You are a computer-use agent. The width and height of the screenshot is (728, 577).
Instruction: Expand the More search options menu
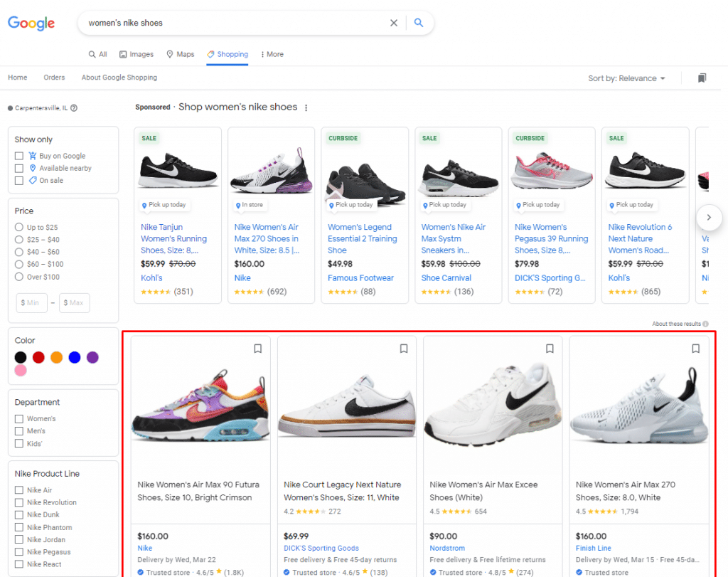click(272, 54)
